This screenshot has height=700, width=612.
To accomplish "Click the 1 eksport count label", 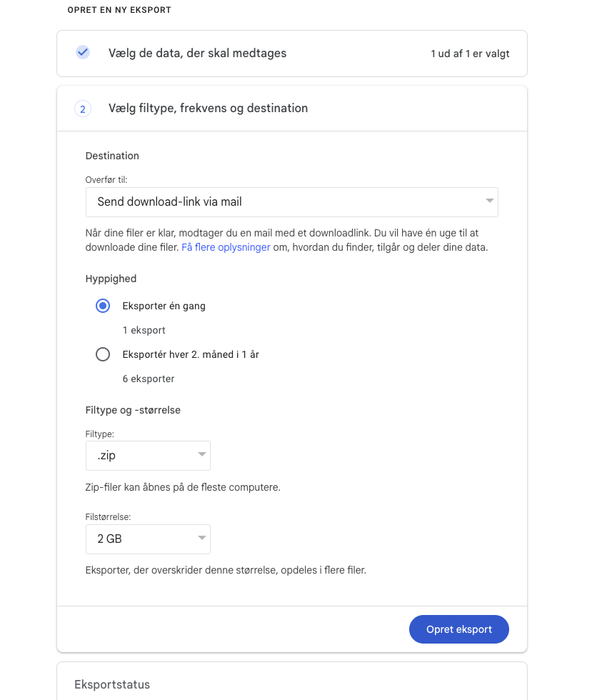I will pyautogui.click(x=143, y=329).
